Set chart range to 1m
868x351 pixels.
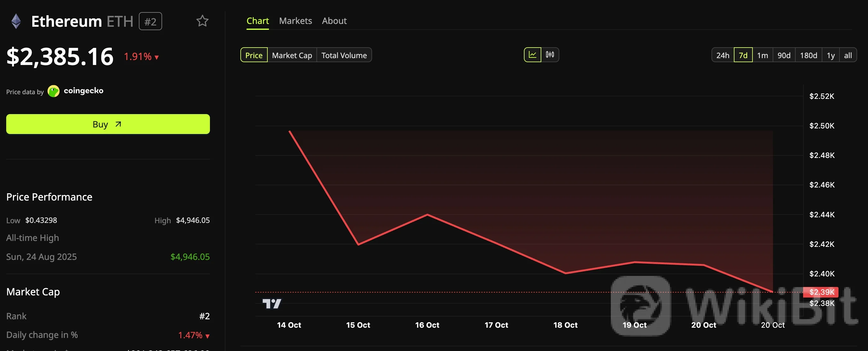762,55
